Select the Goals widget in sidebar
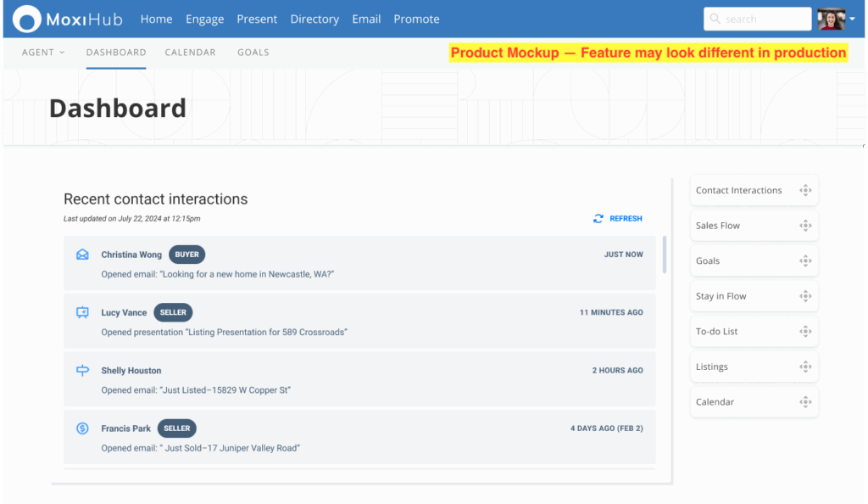The width and height of the screenshot is (868, 504). coord(754,260)
